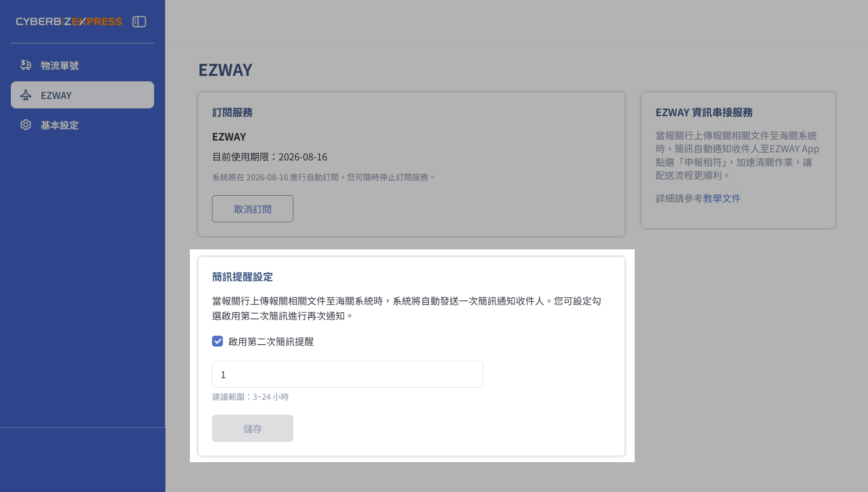Click the 訂閱服務 heading

coord(232,112)
